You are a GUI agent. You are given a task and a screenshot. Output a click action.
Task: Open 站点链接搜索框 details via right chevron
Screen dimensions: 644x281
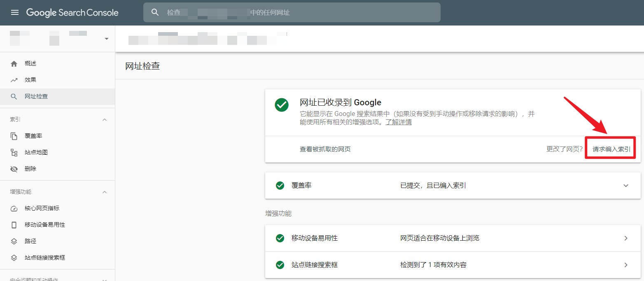coord(626,265)
